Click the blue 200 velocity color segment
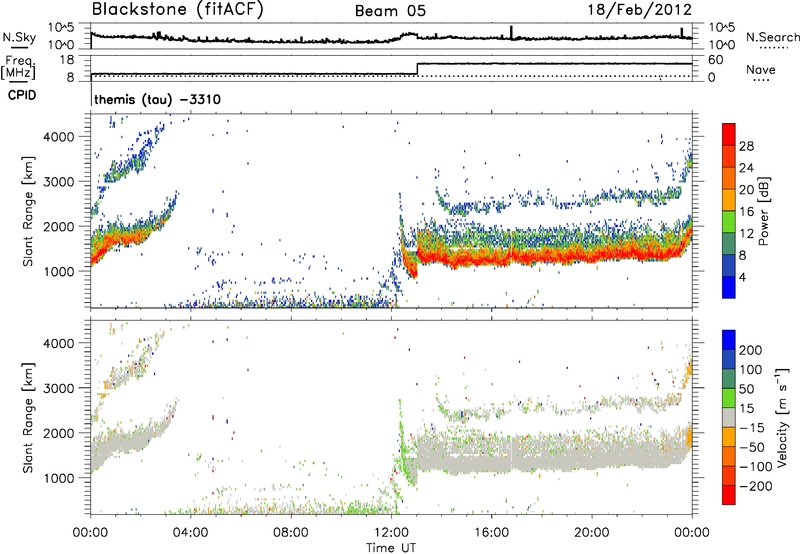This screenshot has width=800, height=554. click(729, 340)
